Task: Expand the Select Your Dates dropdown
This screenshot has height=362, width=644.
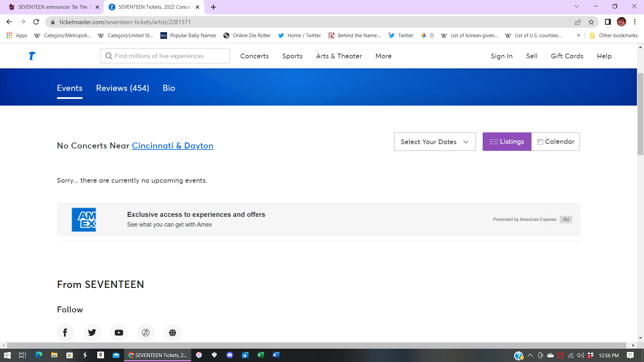Action: (435, 142)
